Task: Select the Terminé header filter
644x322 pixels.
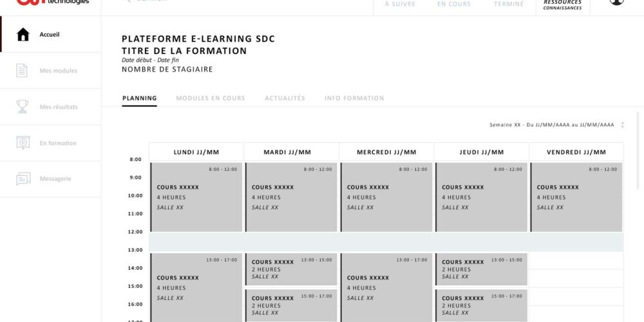Action: click(x=509, y=5)
